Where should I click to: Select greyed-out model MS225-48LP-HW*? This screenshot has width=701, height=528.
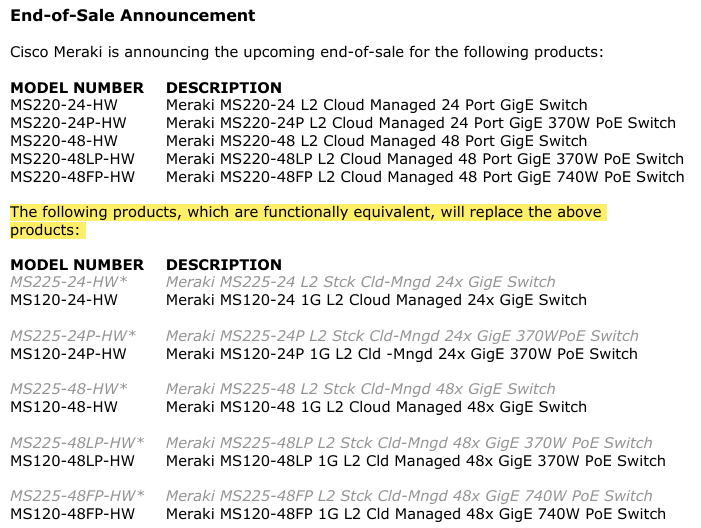pyautogui.click(x=76, y=443)
